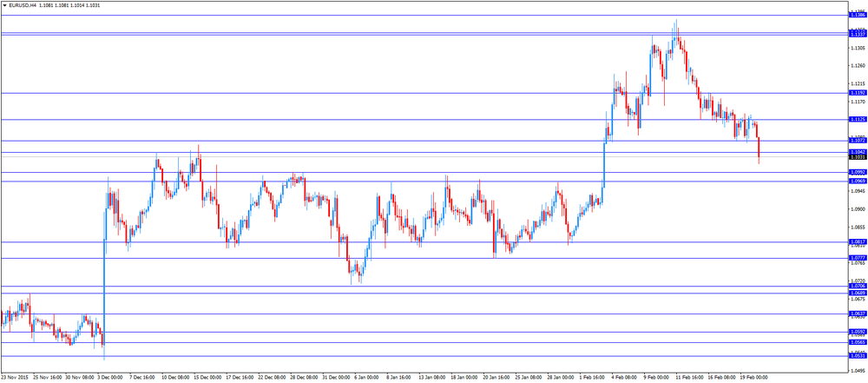Viewport: 868px width, 383px height.
Task: Click the 7 Dec 16:00 time axis label
Action: 141,378
